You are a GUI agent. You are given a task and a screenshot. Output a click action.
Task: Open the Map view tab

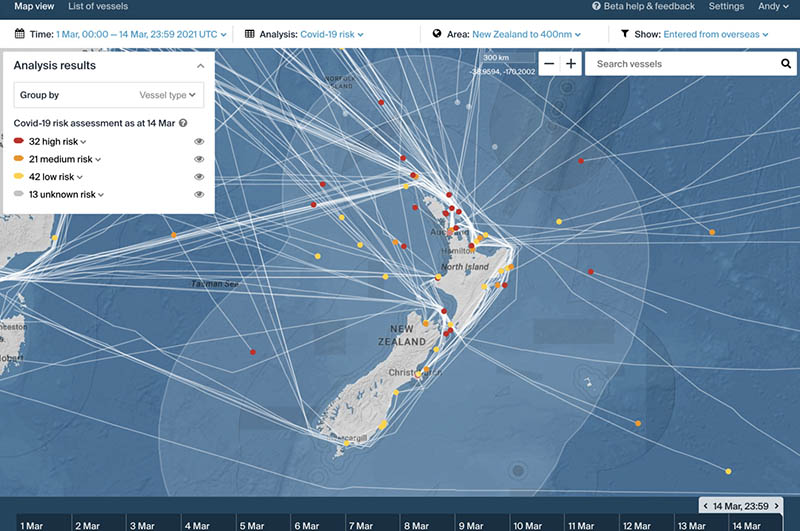tap(34, 6)
